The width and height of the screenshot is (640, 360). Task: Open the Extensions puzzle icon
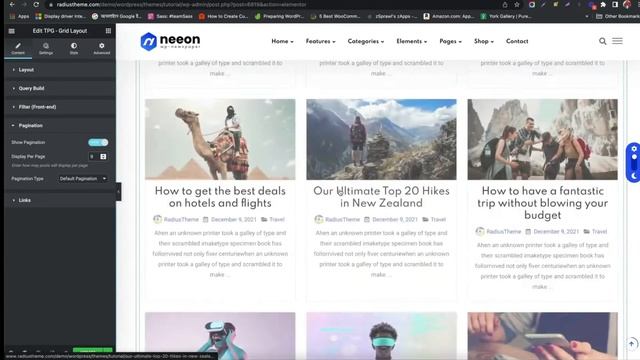click(603, 4)
